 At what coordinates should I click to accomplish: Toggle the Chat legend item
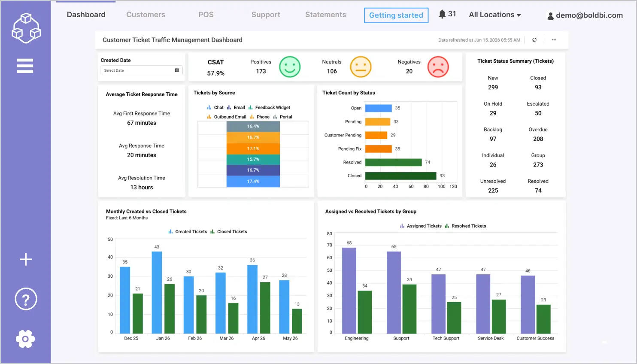point(215,108)
